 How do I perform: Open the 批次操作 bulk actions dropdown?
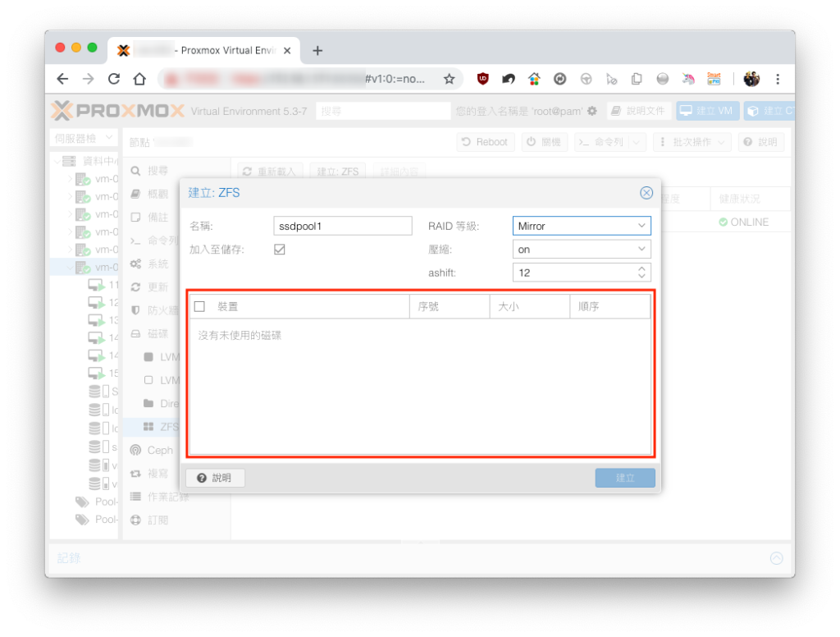692,142
